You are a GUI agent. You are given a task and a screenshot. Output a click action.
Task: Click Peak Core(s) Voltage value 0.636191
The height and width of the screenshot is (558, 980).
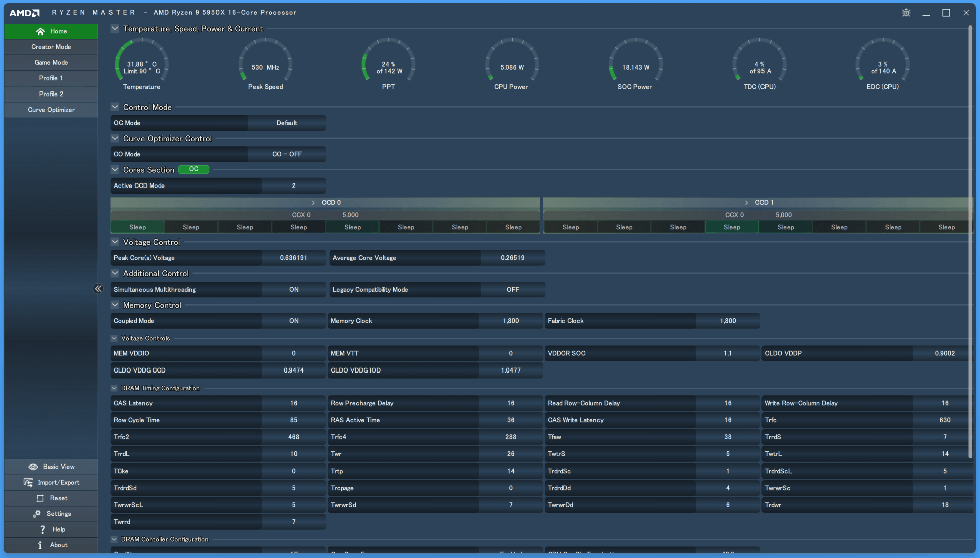294,258
